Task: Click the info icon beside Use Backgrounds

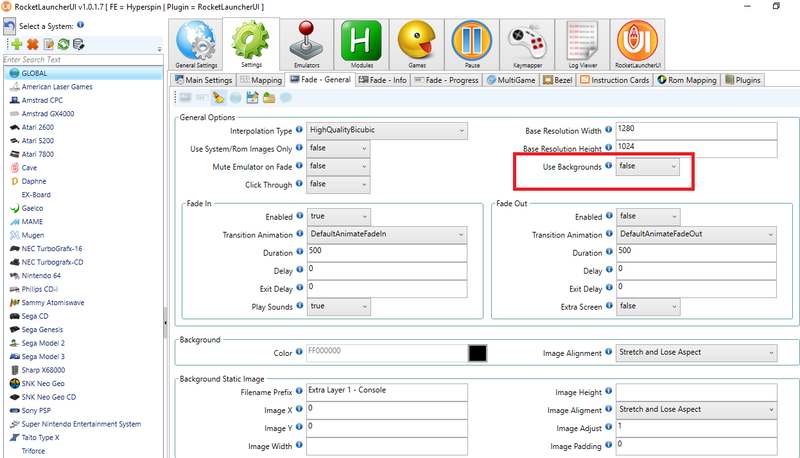Action: click(609, 166)
